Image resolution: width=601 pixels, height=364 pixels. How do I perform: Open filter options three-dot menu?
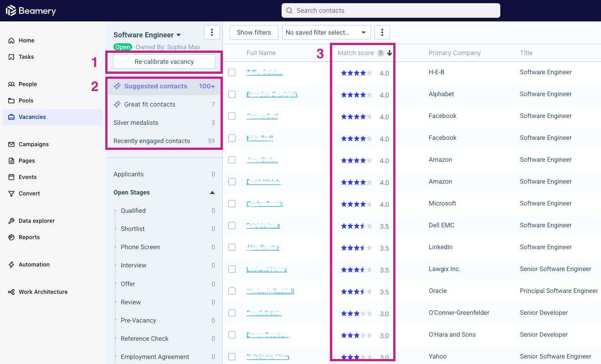(382, 32)
